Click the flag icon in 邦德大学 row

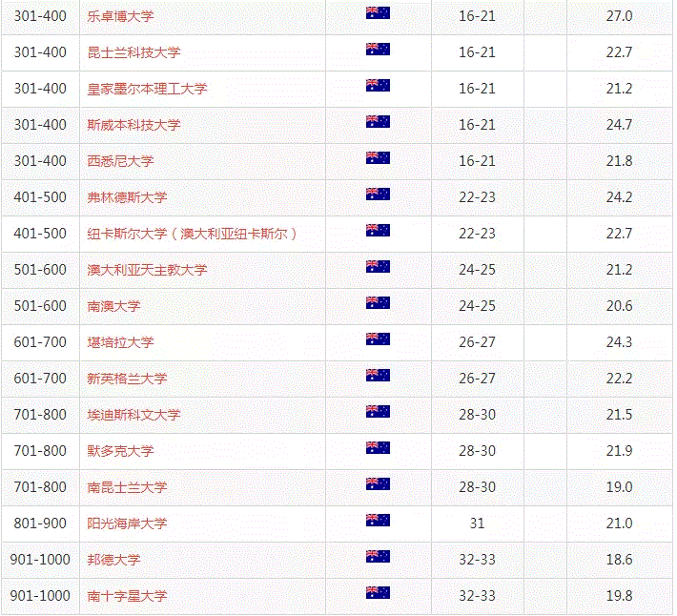click(x=378, y=557)
